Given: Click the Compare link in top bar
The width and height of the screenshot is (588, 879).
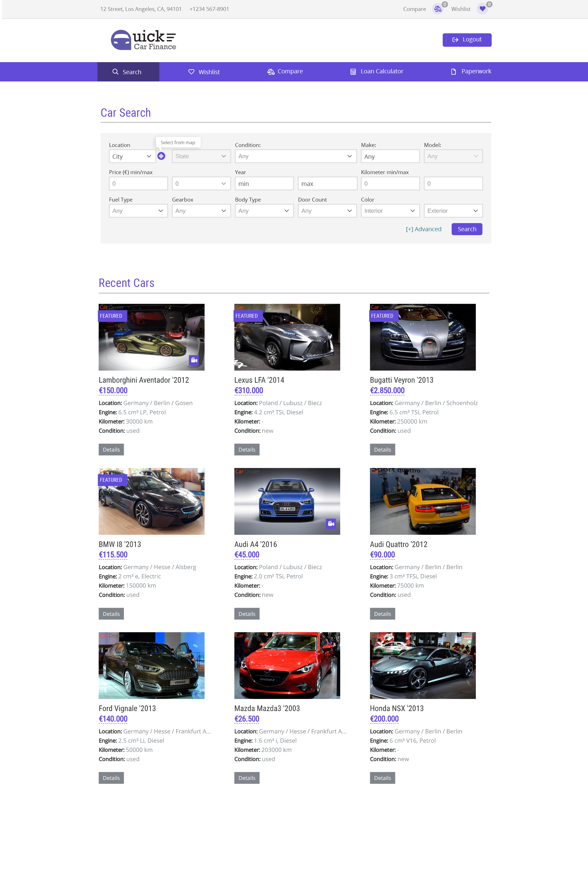Looking at the screenshot, I should pos(414,9).
